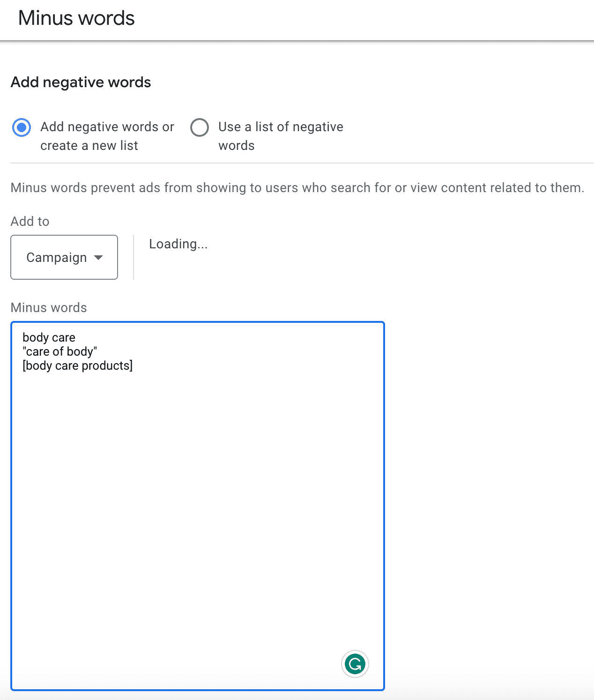Viewport: 594px width, 700px height.
Task: Click the already-selected negative words radio button
Action: click(21, 127)
